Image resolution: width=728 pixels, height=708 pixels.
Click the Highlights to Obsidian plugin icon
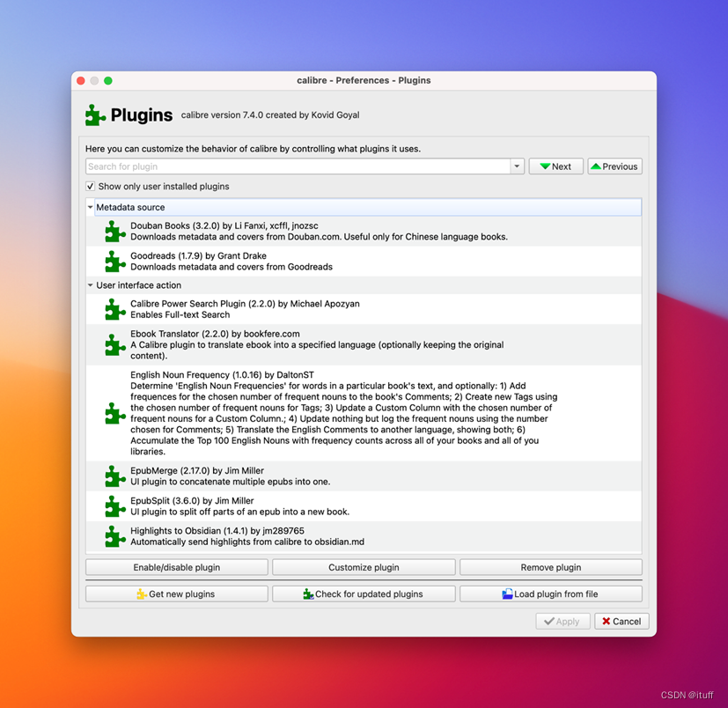tap(115, 536)
